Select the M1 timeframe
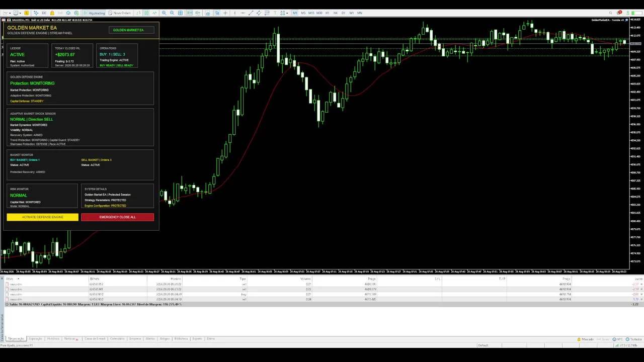 [295, 13]
